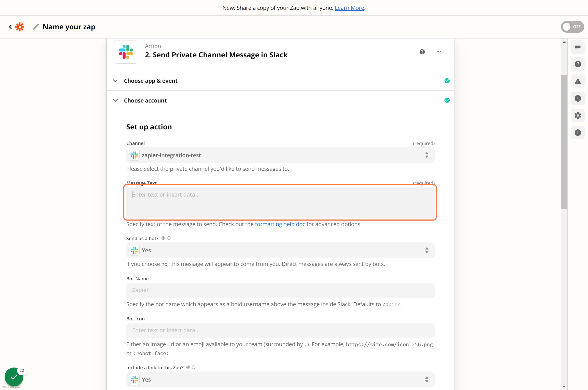Select second radio option for Send as a bot

[169, 238]
